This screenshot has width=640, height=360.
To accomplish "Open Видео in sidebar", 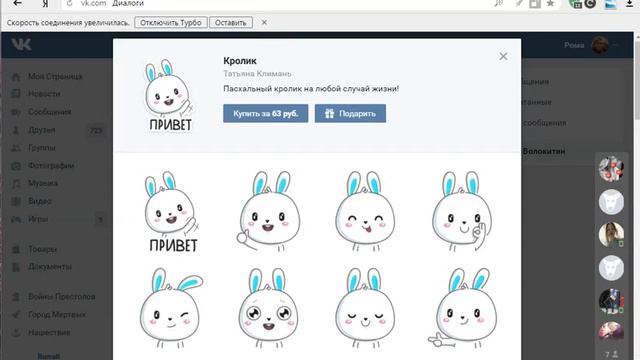I will pos(40,201).
